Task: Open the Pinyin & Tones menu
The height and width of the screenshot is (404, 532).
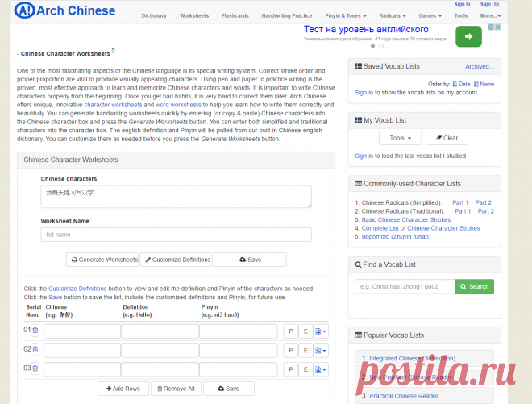Action: coord(345,15)
